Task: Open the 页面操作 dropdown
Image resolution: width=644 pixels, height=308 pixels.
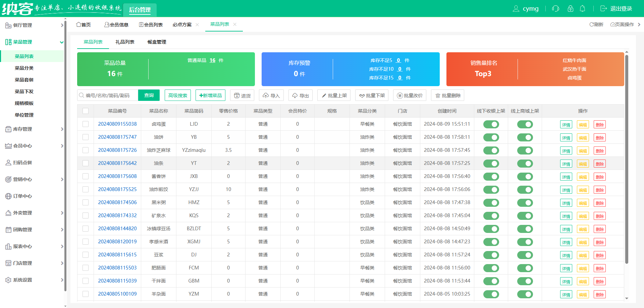Action: coord(623,24)
